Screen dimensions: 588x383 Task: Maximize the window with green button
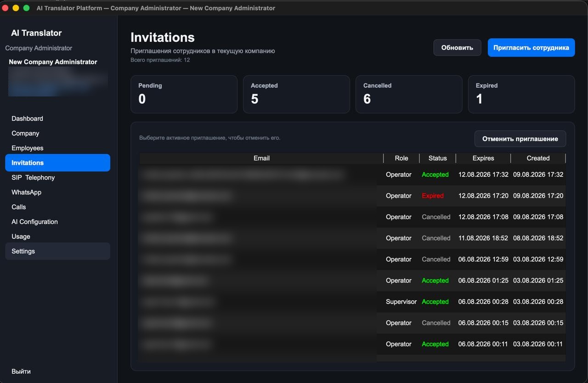click(26, 8)
